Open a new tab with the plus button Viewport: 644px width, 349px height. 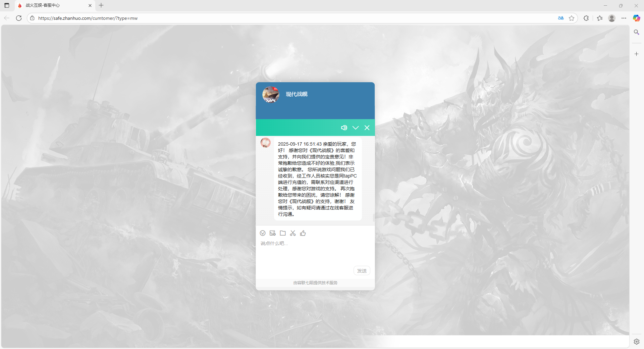tap(101, 5)
